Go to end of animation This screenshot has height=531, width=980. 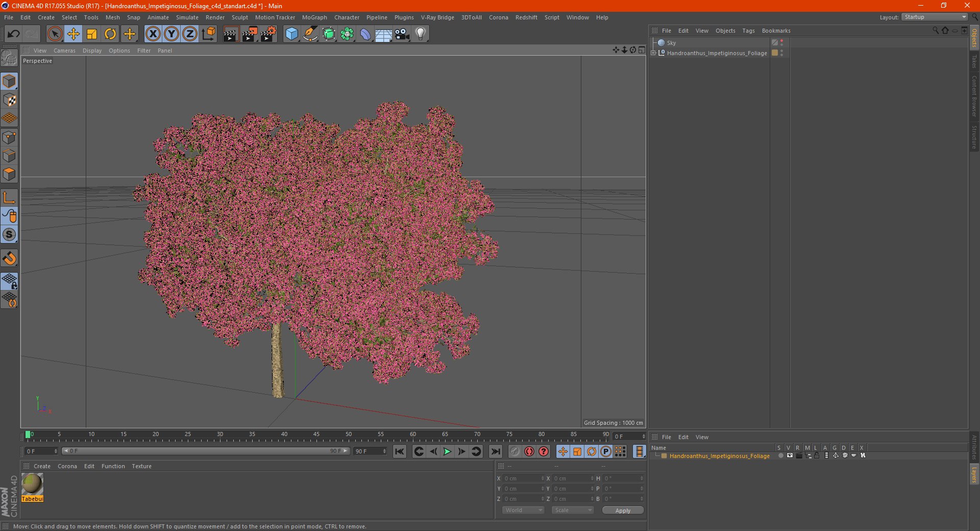(x=495, y=451)
